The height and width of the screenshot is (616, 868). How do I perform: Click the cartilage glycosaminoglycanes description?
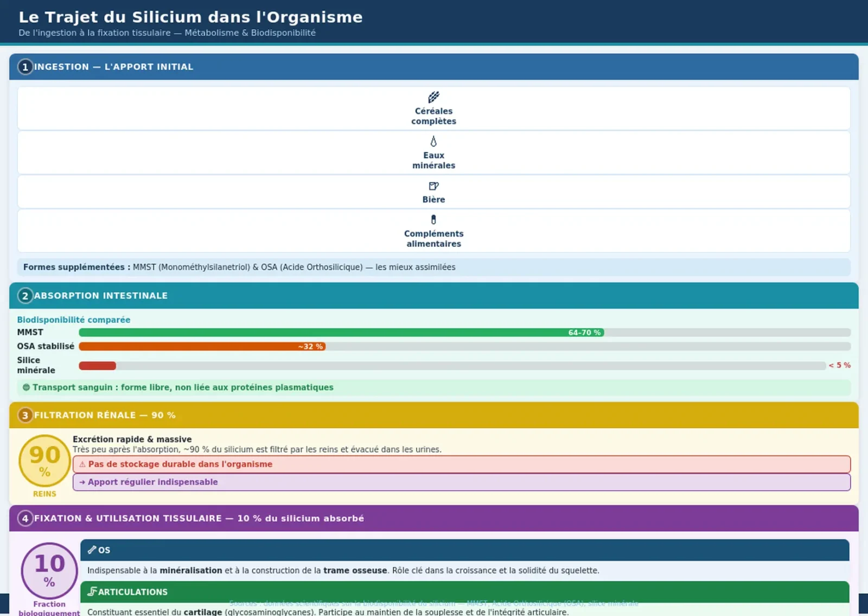(328, 612)
